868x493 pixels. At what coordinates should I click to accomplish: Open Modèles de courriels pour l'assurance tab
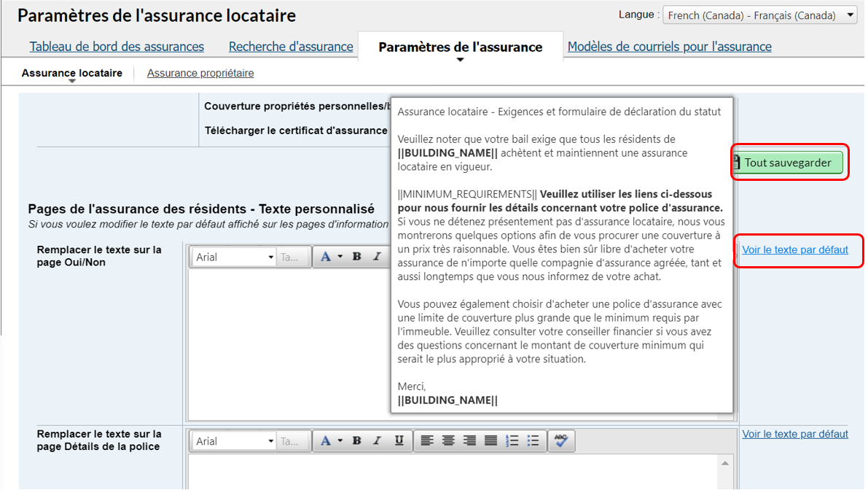669,47
